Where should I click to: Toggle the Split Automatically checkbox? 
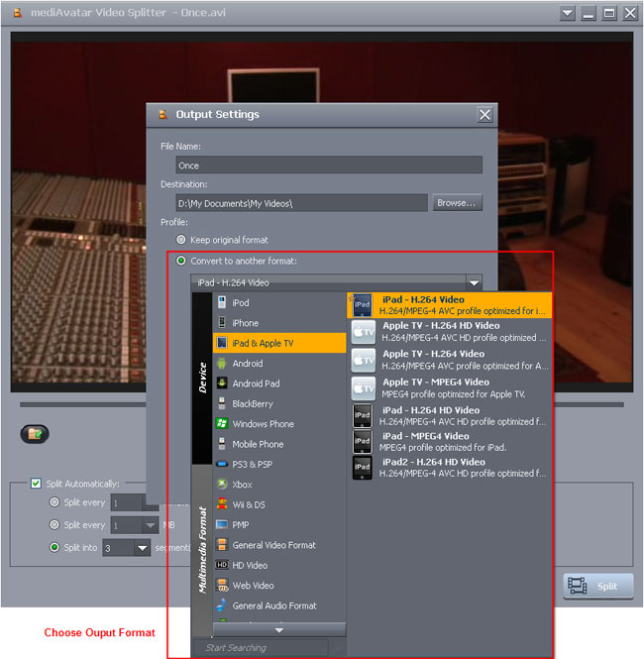36,484
